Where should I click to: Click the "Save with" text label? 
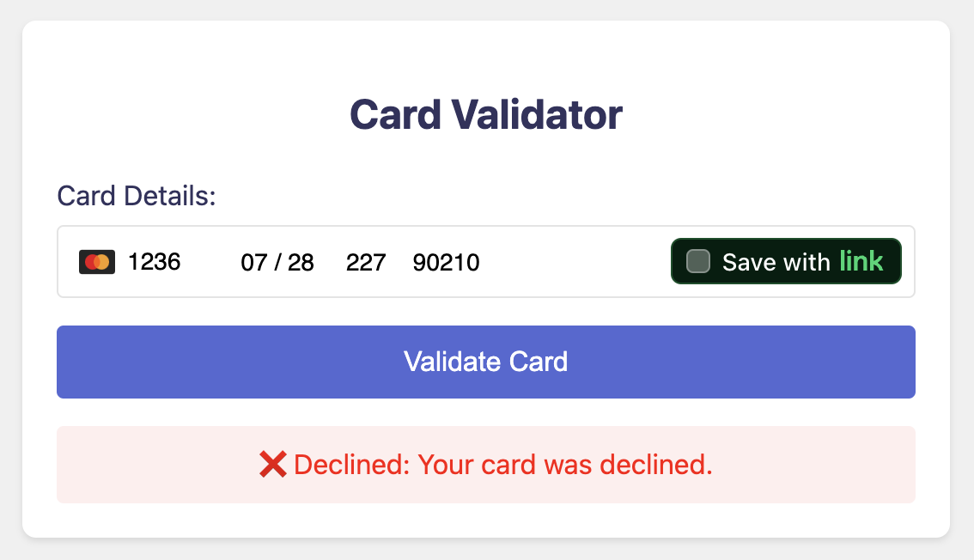pyautogui.click(x=776, y=262)
